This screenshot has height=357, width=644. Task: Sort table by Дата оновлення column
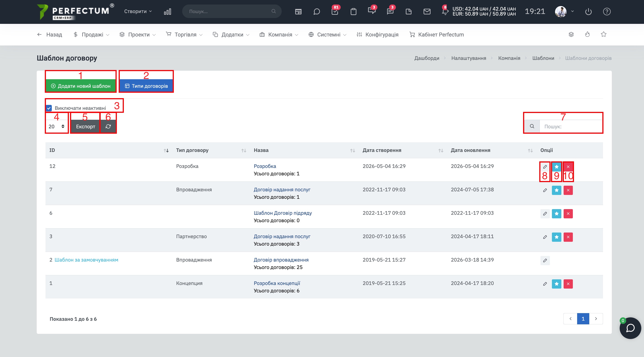pos(492,150)
